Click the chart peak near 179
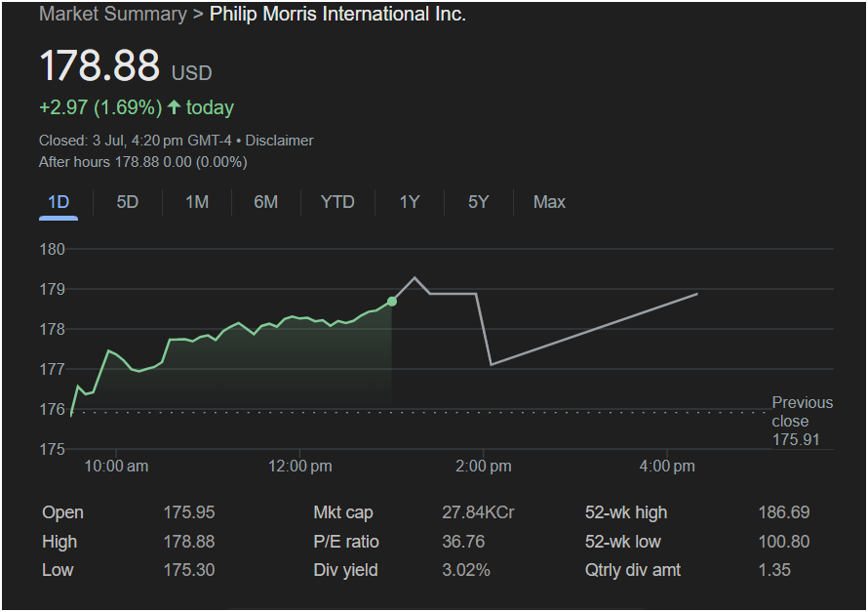The width and height of the screenshot is (868, 612). pyautogui.click(x=414, y=277)
